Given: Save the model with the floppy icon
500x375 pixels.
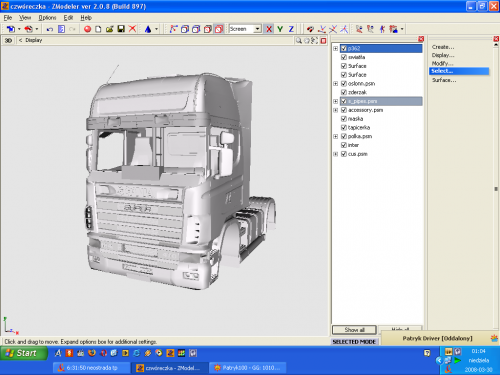Looking at the screenshot, I should 121,29.
